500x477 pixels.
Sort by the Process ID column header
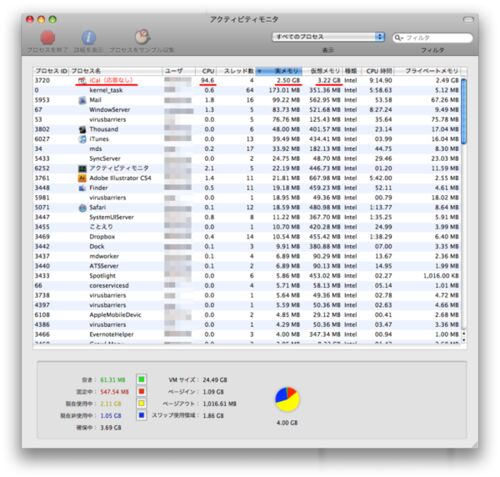point(51,71)
